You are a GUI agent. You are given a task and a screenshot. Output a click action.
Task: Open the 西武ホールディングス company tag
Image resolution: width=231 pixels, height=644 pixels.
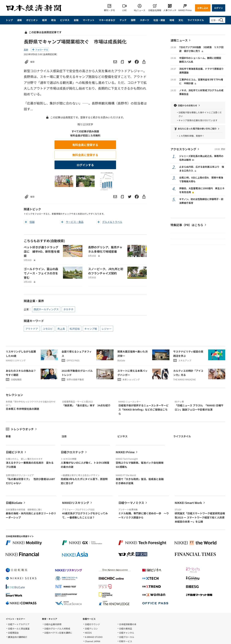click(x=46, y=309)
